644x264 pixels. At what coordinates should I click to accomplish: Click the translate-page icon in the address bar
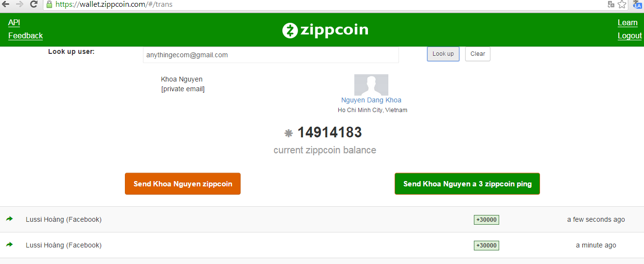(611, 4)
